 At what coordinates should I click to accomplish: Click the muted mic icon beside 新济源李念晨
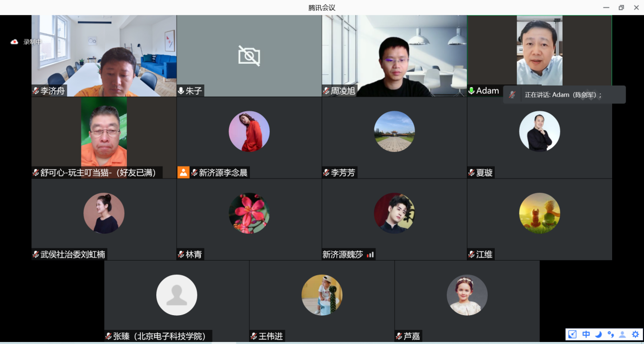194,173
